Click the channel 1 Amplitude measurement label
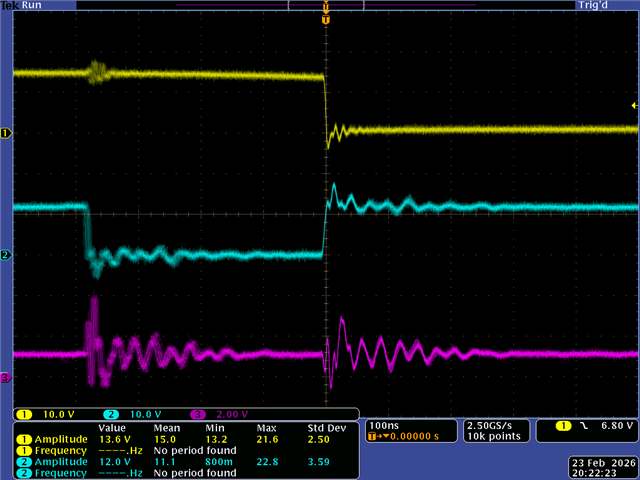This screenshot has height=480, width=640. (61, 440)
